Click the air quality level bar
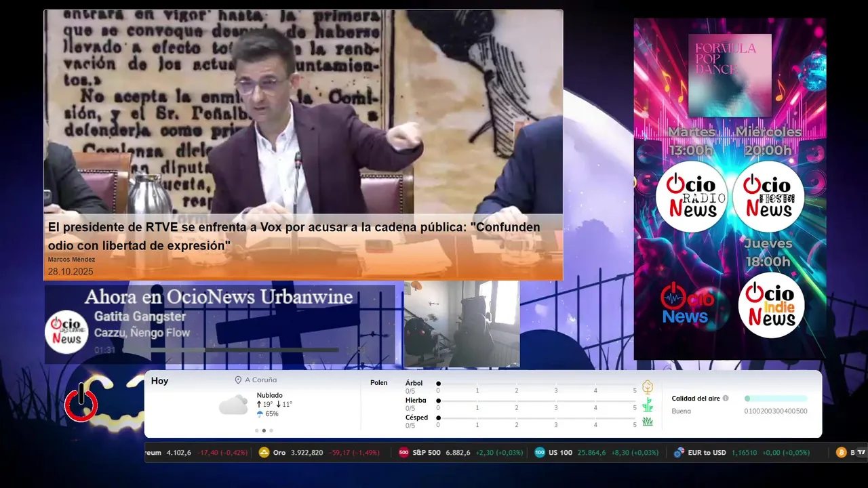The image size is (868, 488). (776, 399)
